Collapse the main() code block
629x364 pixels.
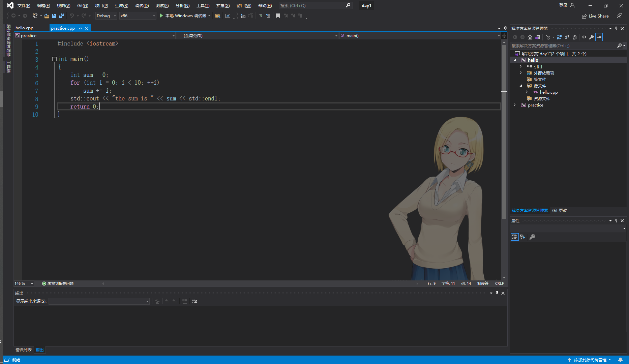(54, 59)
